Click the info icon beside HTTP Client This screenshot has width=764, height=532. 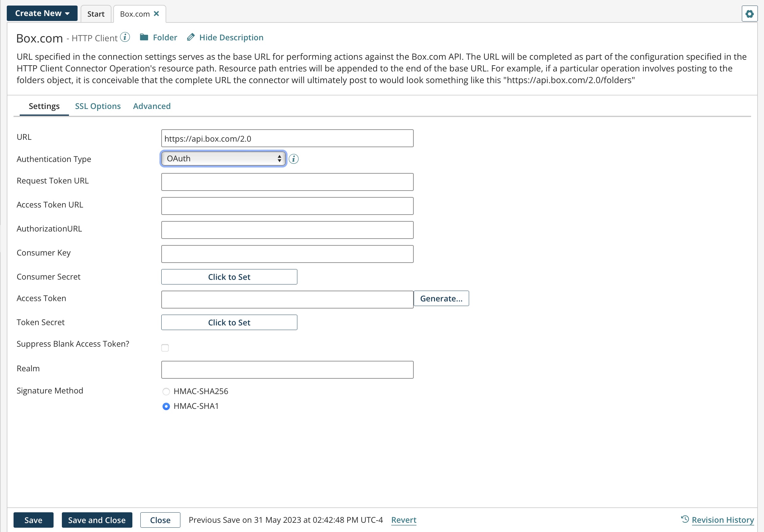(125, 37)
